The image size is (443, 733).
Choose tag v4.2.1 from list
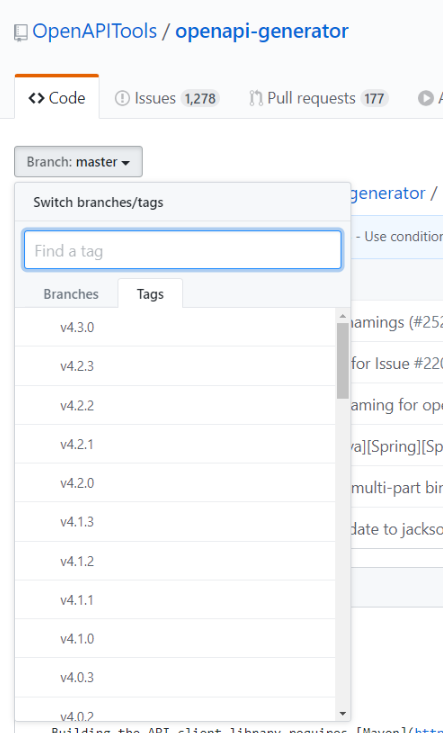click(x=175, y=444)
